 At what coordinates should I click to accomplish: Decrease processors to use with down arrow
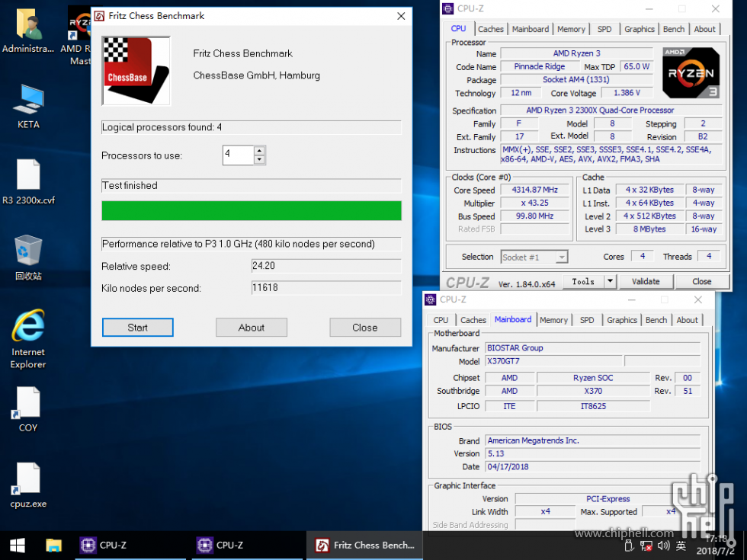click(260, 160)
